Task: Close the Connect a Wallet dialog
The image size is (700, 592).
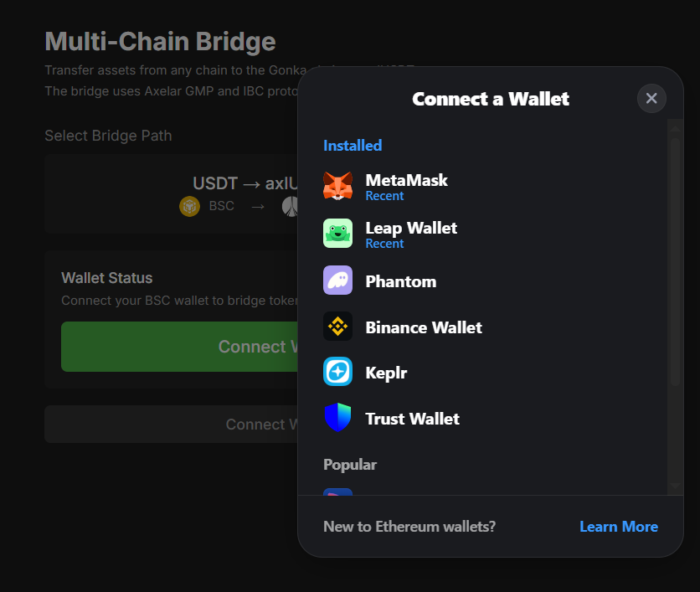Action: point(651,99)
